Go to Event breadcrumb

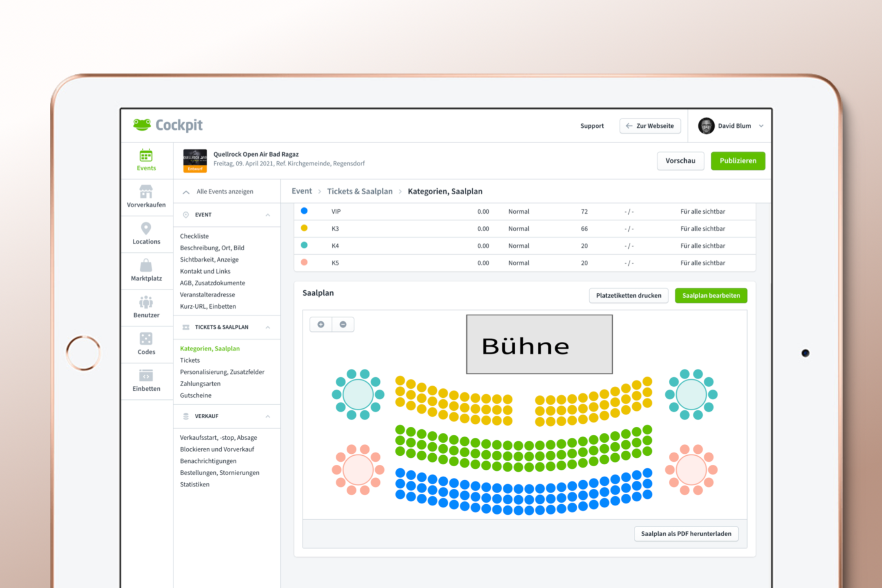pos(302,191)
